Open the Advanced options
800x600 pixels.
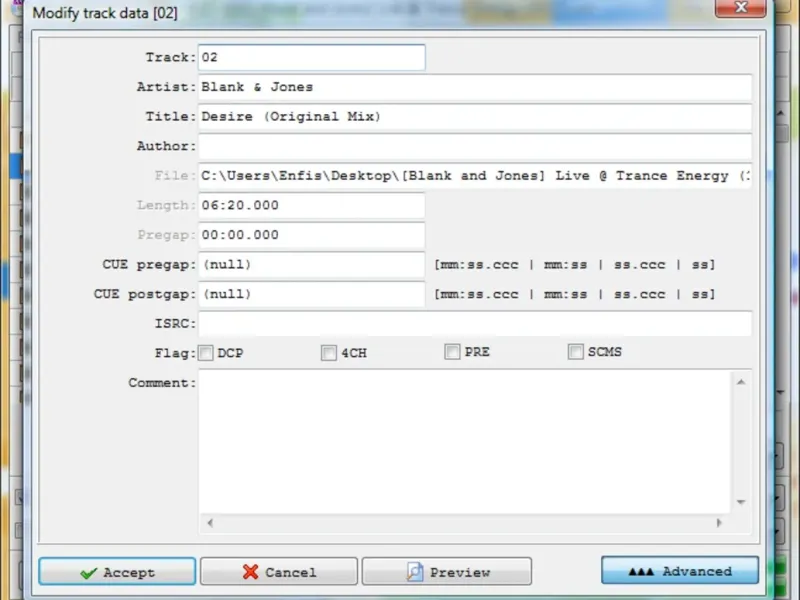point(680,570)
